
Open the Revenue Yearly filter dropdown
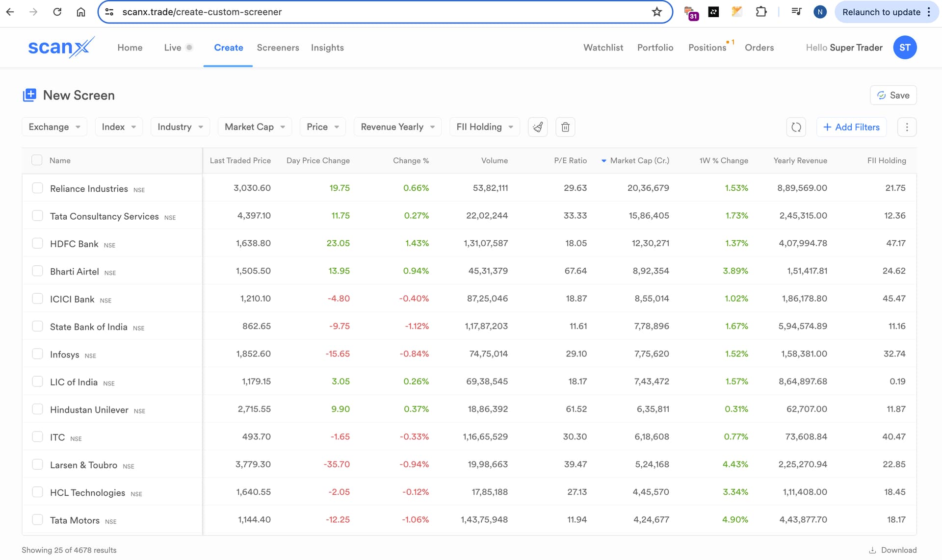397,127
